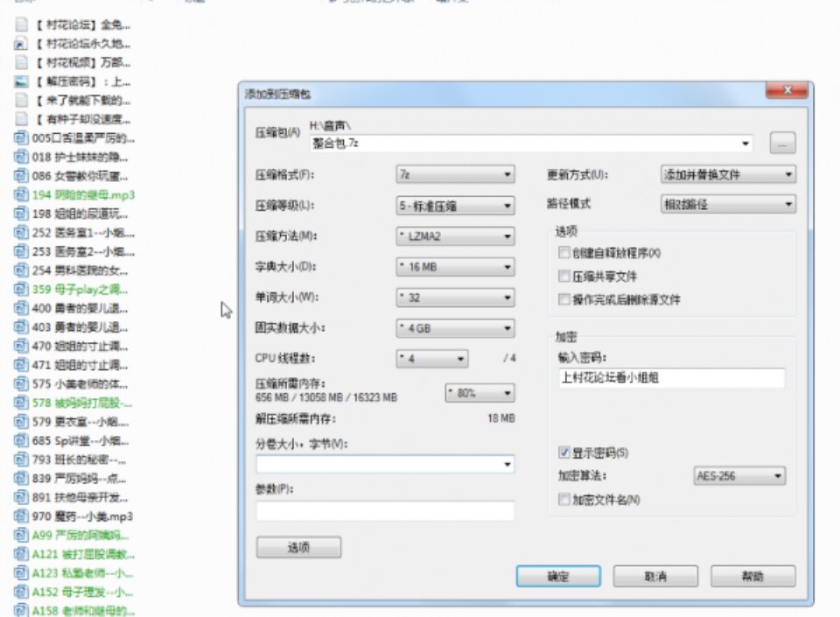Open the 路径模式 dropdown

[x=728, y=204]
